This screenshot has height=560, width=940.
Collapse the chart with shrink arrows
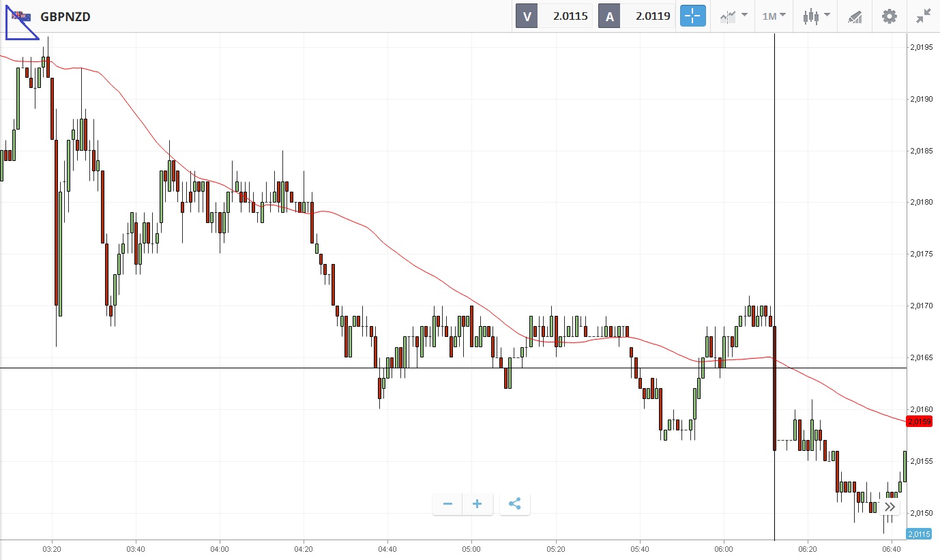click(924, 16)
